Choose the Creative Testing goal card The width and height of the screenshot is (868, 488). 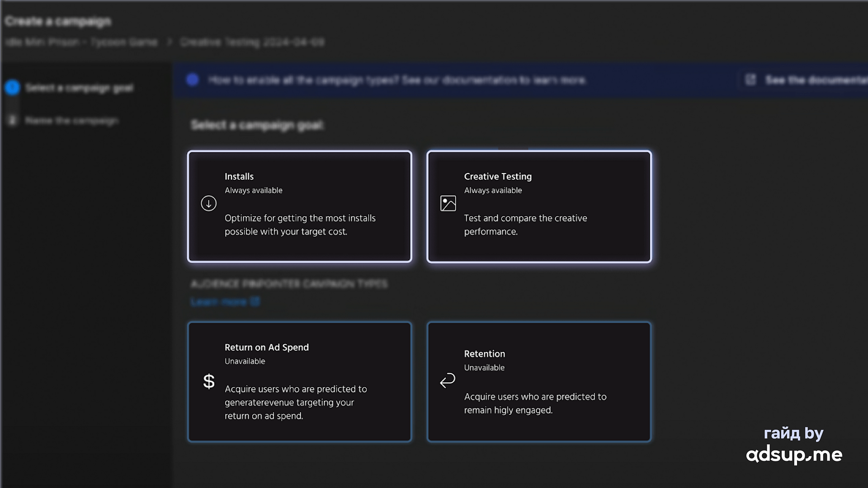(x=539, y=206)
